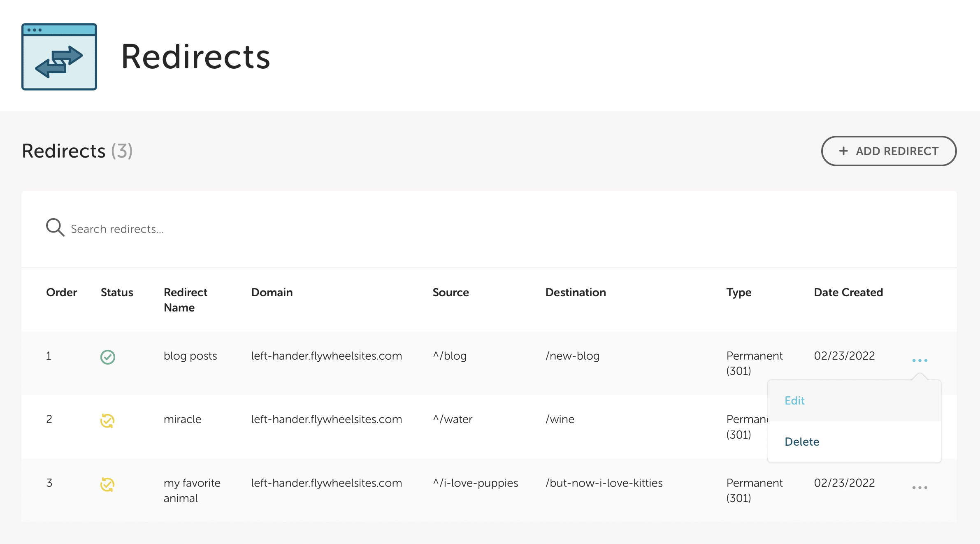Click the Redirects header window icon
This screenshot has height=544, width=980.
click(x=59, y=57)
